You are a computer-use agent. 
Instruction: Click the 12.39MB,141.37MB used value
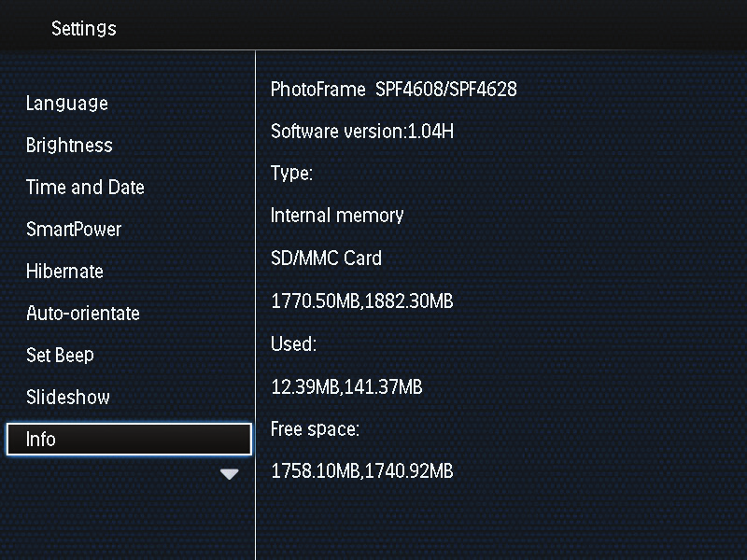point(346,386)
